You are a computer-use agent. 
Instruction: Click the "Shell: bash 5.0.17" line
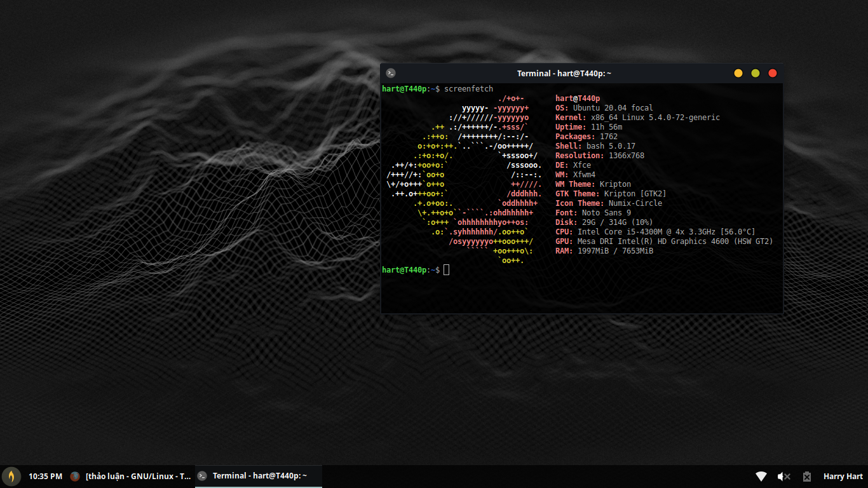595,146
